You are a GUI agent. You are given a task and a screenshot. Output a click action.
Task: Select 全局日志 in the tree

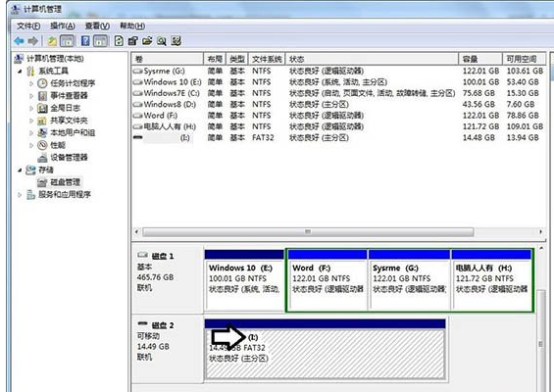click(59, 108)
